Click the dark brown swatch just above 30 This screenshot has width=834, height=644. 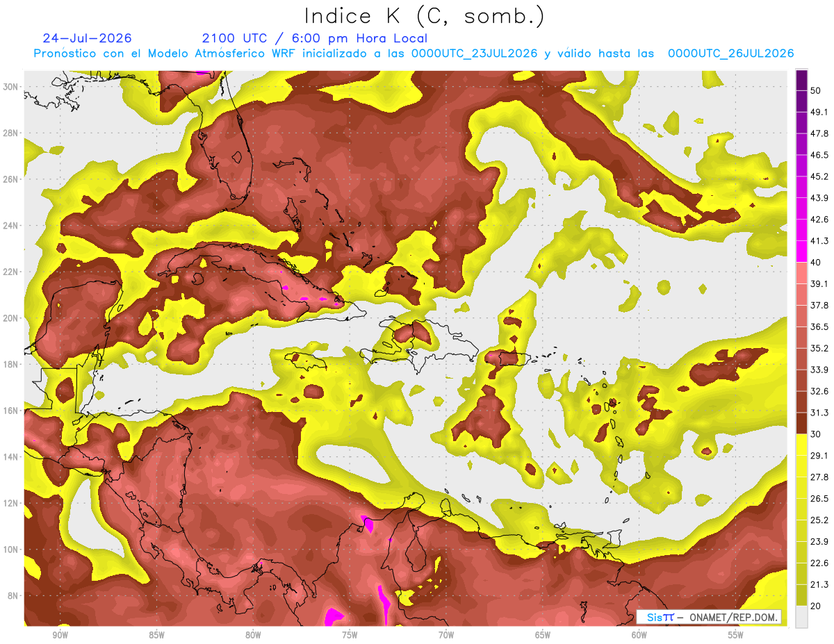click(x=801, y=423)
